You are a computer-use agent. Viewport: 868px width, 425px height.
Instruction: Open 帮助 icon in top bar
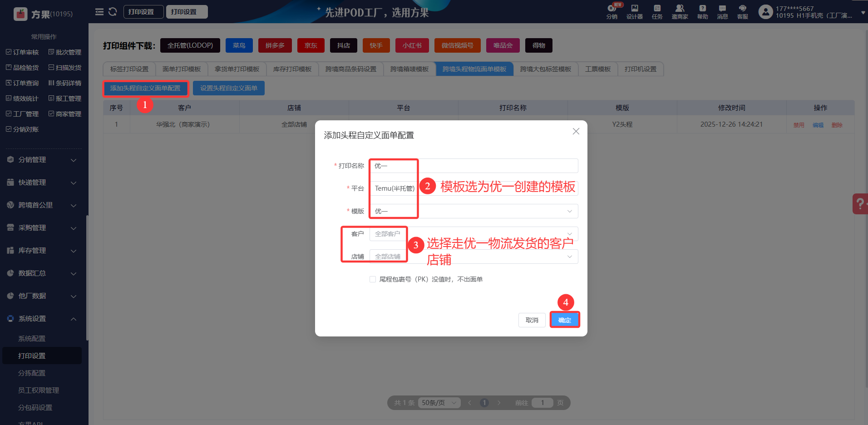(x=703, y=12)
